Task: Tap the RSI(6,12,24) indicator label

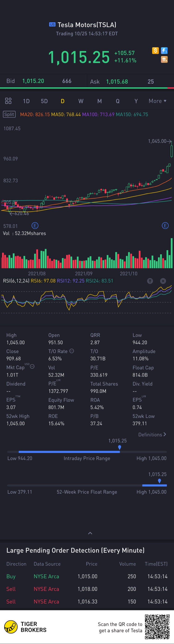Action: tap(16, 281)
